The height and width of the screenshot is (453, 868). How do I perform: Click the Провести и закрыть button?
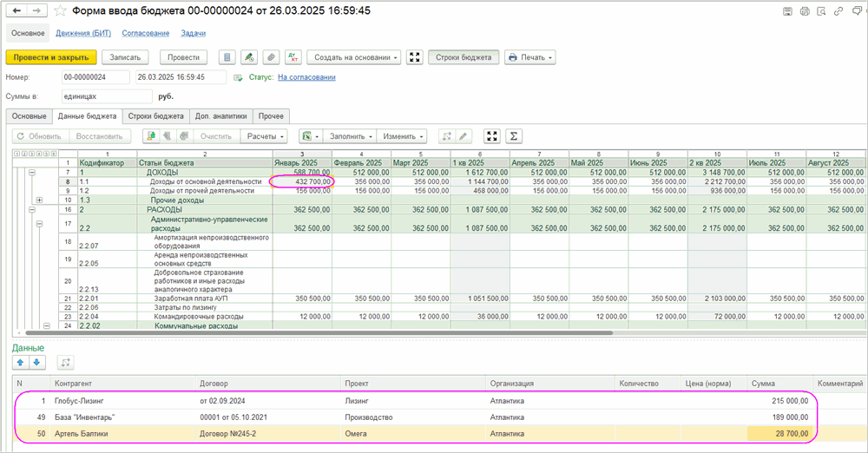click(50, 57)
